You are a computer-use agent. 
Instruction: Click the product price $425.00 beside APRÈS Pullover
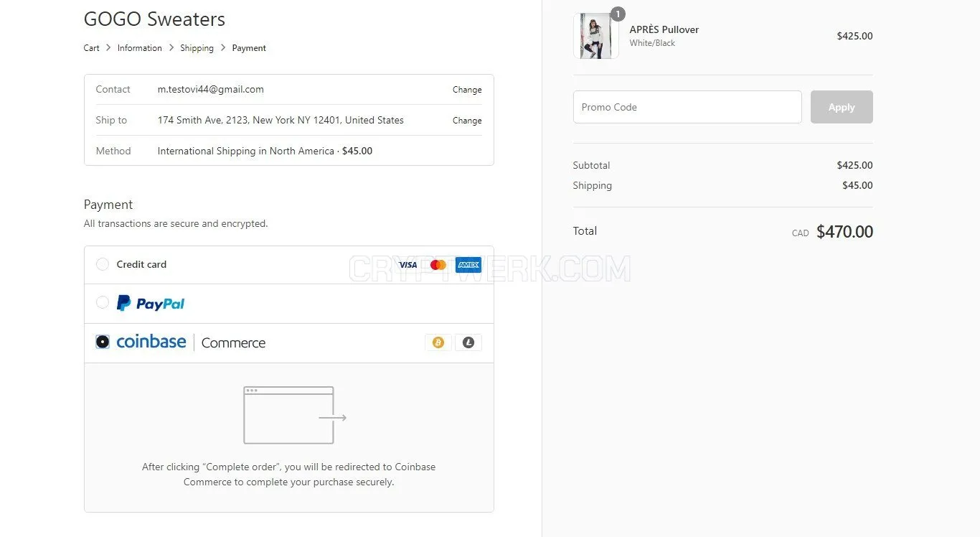point(854,36)
